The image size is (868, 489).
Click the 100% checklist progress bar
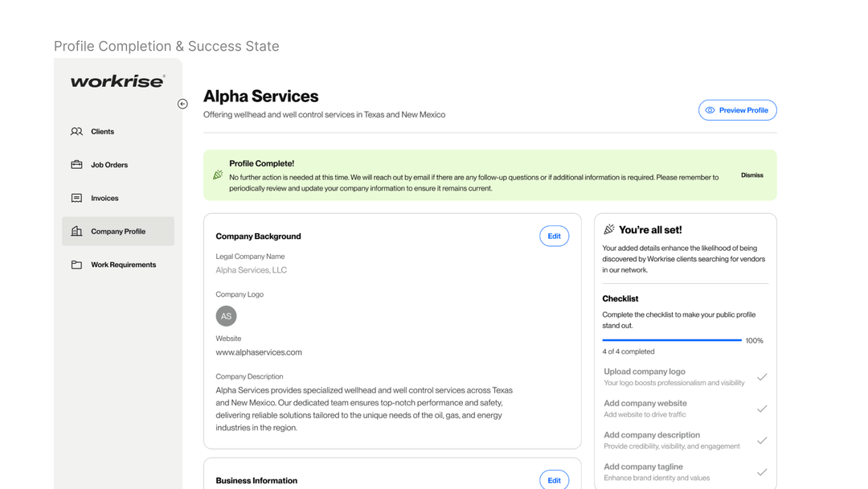(x=672, y=339)
